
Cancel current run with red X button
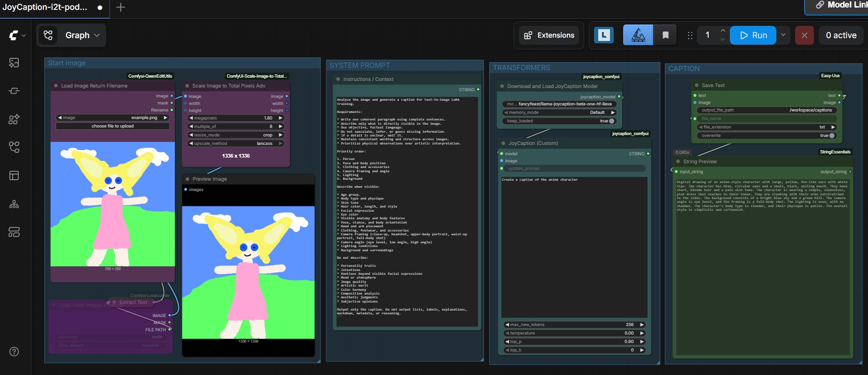805,35
